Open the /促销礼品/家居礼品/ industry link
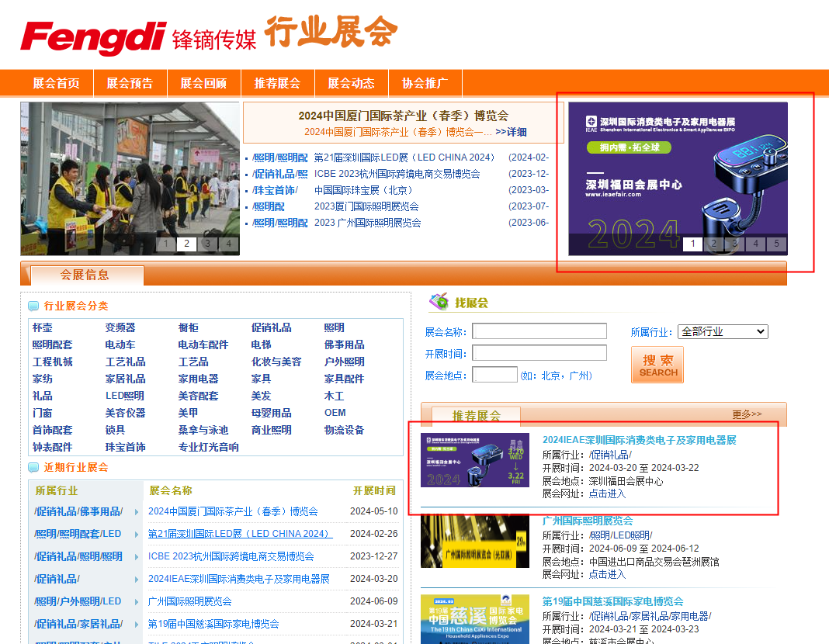Screen dimensions: 829x644 point(78,624)
